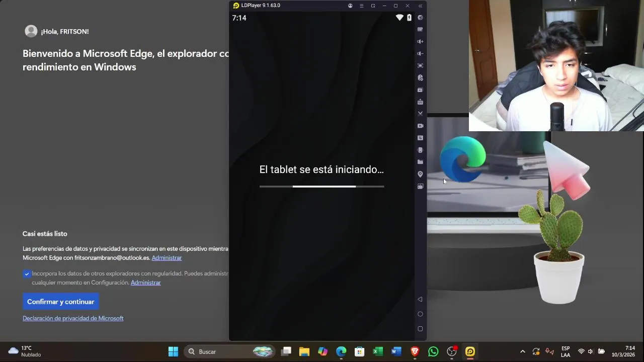Open the LDPlayer hamburger menu
The height and width of the screenshot is (362, 644).
361,6
